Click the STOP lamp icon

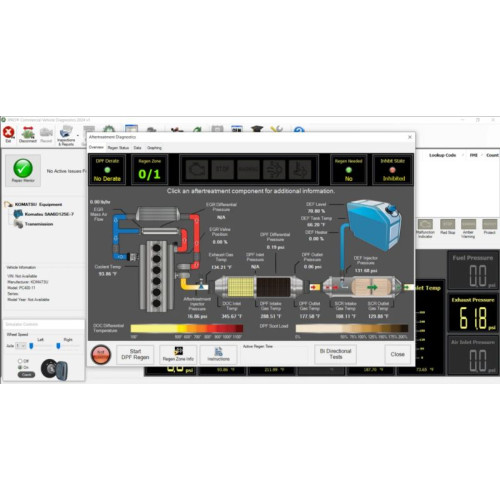click(x=222, y=170)
